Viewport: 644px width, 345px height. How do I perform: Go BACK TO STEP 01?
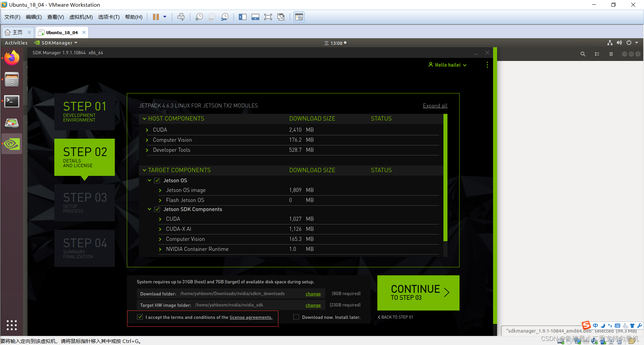395,317
